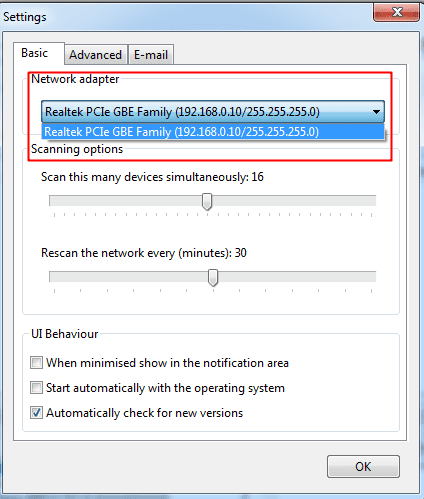
Task: Open the E-mail tab
Action: 151,55
